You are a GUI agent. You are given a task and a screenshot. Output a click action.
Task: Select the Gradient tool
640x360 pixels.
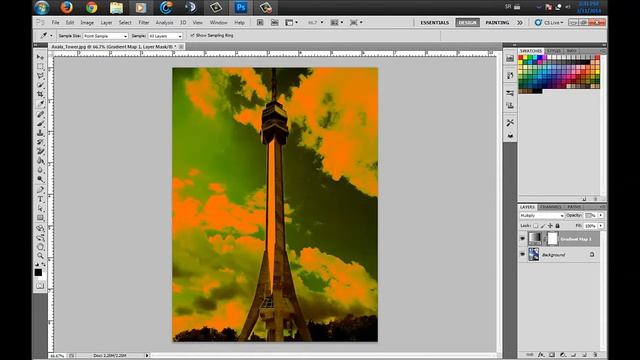pyautogui.click(x=40, y=161)
